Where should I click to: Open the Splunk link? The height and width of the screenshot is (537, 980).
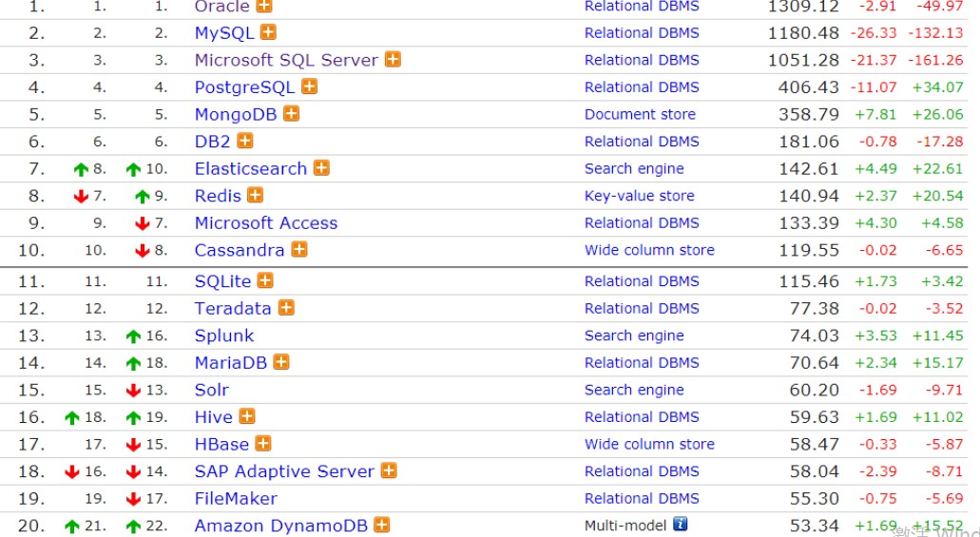224,336
